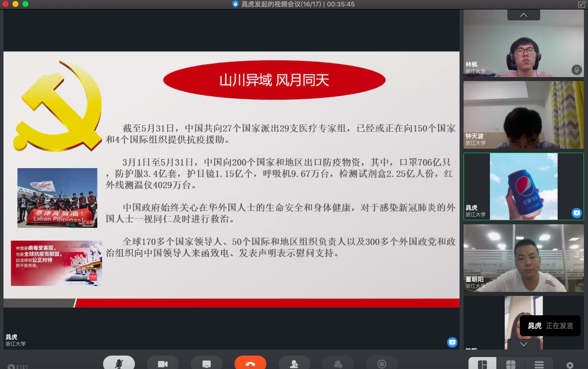
Task: Click the pop-out window icon in title bar
Action: [x=581, y=4]
